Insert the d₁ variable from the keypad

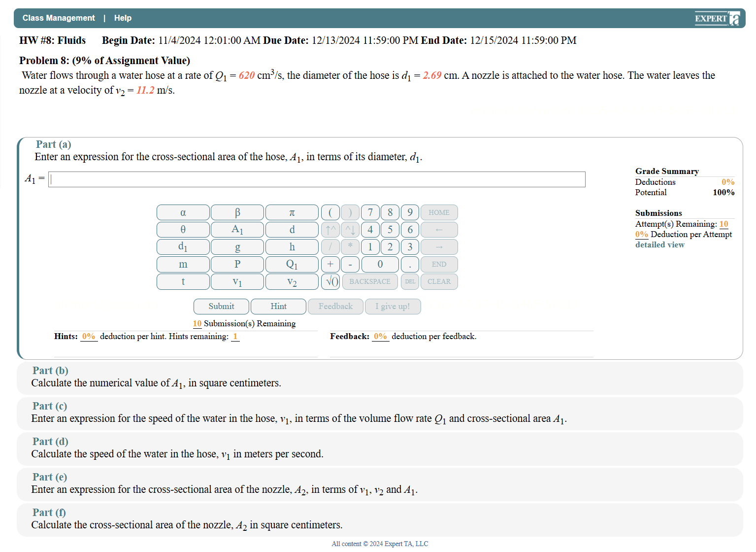[x=183, y=246]
